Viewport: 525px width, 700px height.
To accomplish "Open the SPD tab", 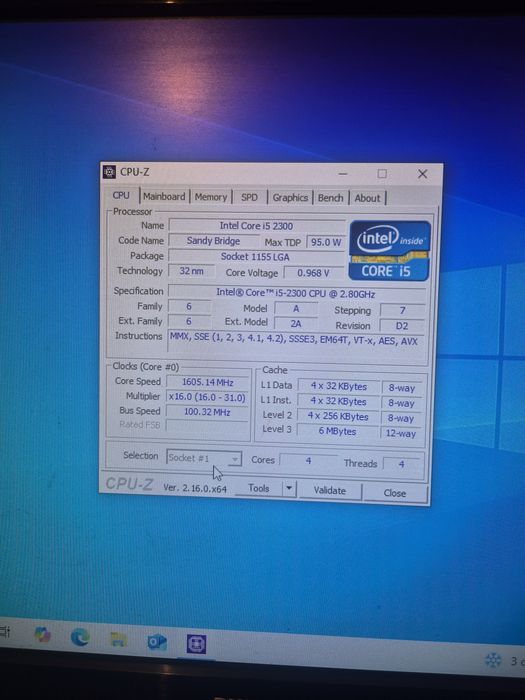I will click(x=249, y=197).
